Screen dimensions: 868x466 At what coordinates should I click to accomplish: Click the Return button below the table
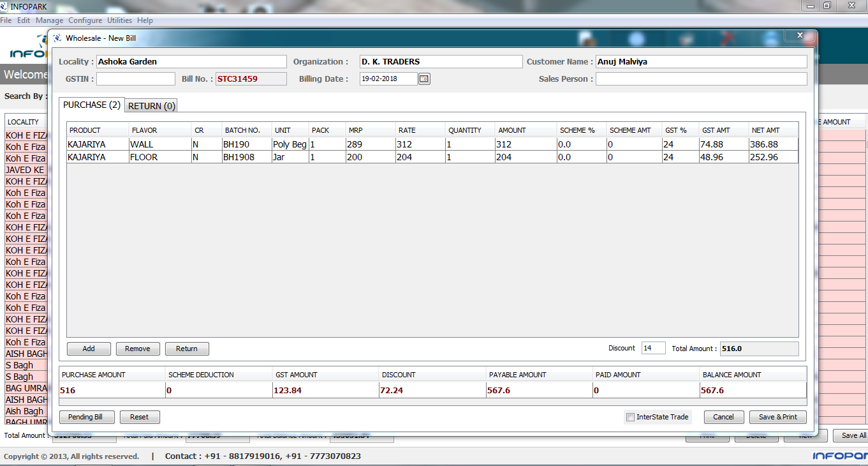pos(187,349)
